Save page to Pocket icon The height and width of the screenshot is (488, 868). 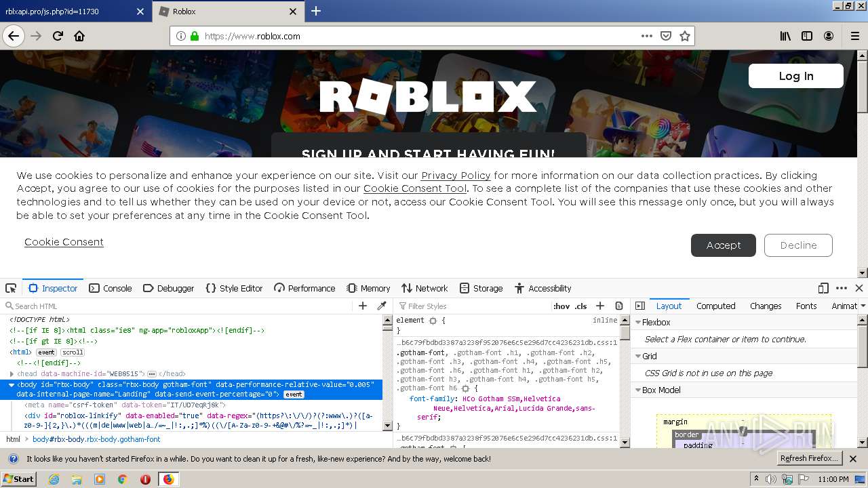click(666, 36)
